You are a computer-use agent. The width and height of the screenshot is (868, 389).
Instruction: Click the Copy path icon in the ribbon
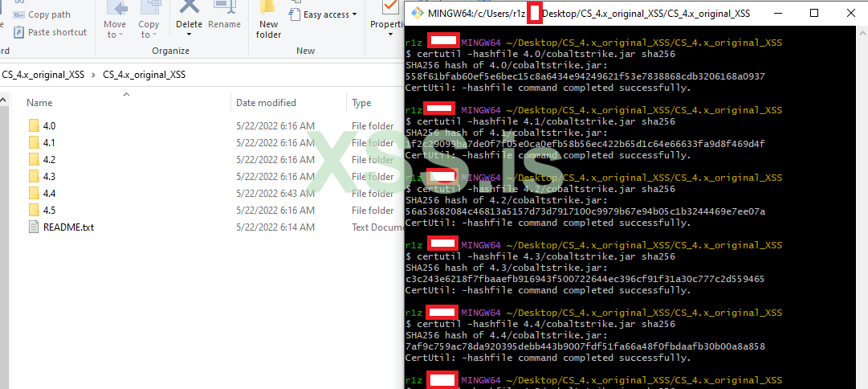19,14
